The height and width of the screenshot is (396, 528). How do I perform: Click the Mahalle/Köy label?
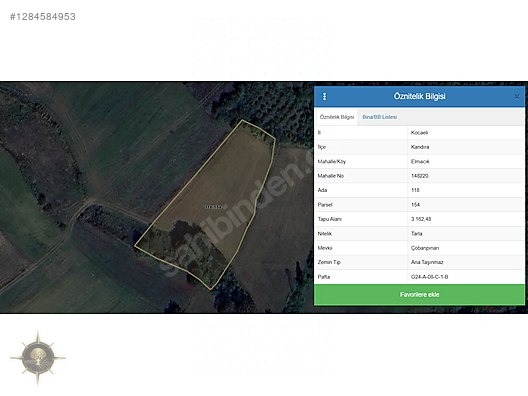coord(331,162)
